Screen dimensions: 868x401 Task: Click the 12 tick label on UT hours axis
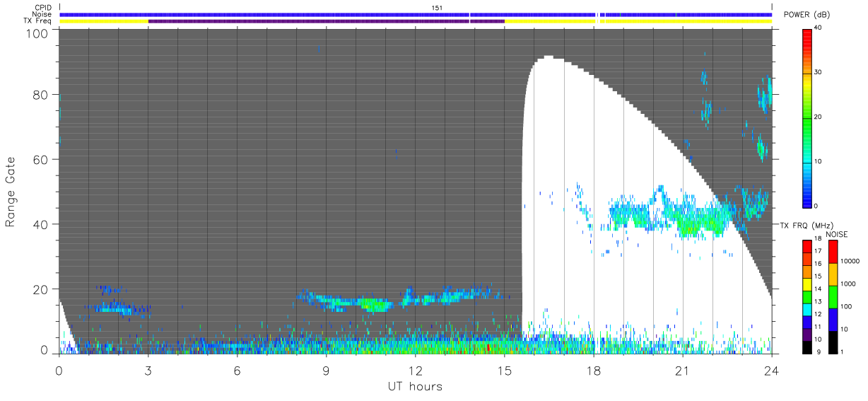[415, 370]
